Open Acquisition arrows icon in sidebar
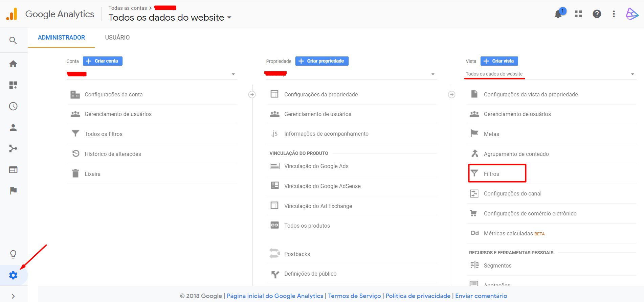 13,148
